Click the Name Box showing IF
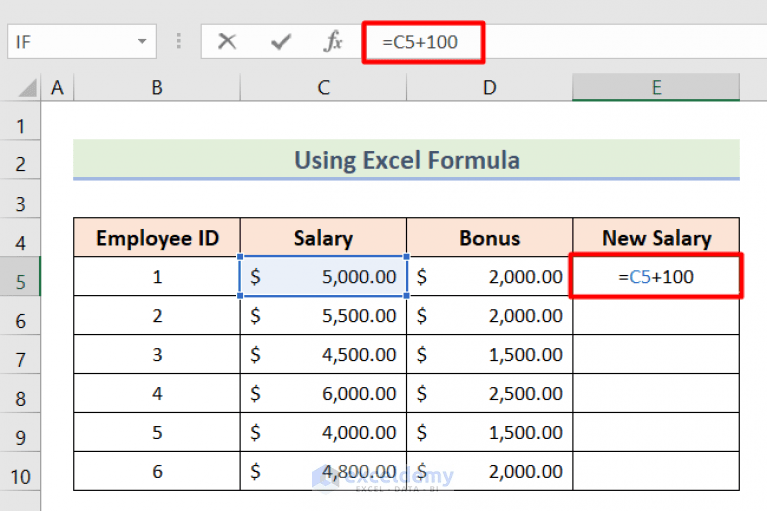The height and width of the screenshot is (511, 767). (x=82, y=42)
